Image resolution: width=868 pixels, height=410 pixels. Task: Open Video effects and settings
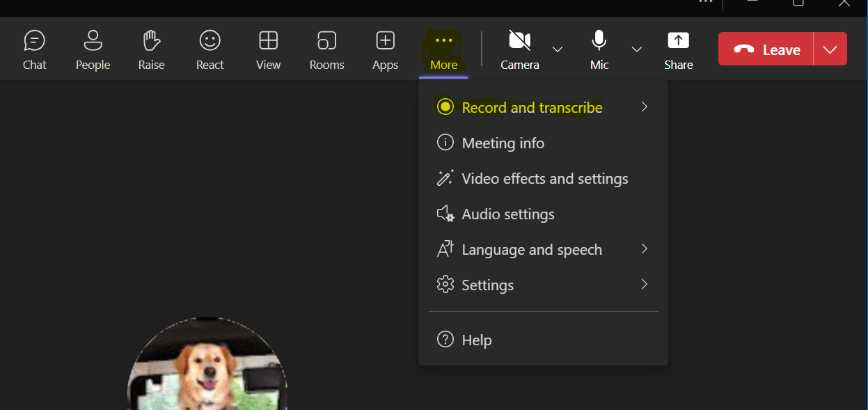(x=543, y=178)
